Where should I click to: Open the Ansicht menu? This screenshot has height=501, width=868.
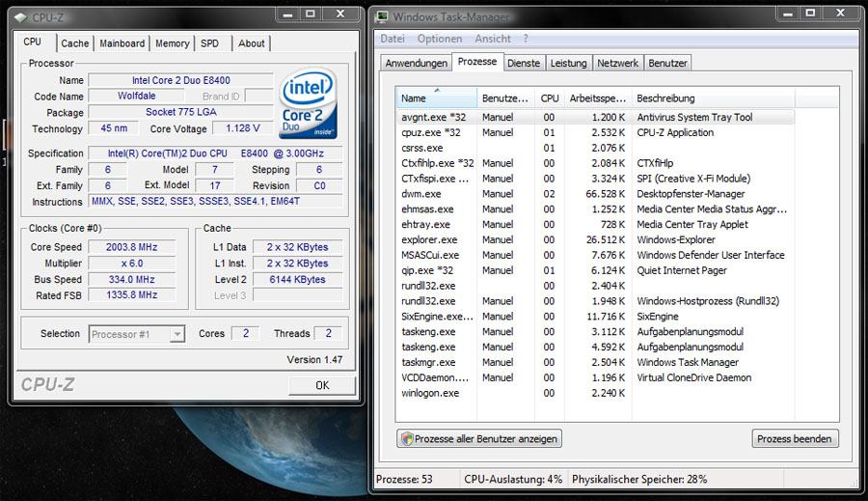tap(493, 39)
